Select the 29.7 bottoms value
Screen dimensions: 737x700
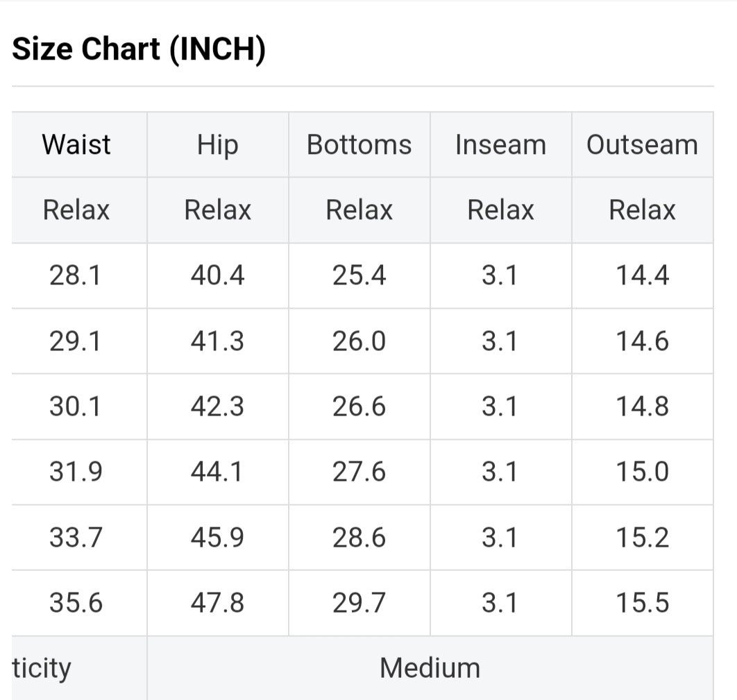click(359, 603)
